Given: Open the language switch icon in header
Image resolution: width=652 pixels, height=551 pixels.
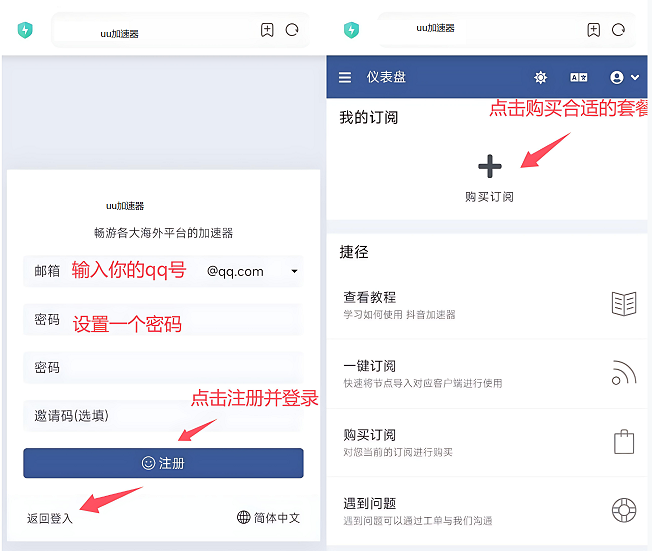Looking at the screenshot, I should click(579, 77).
